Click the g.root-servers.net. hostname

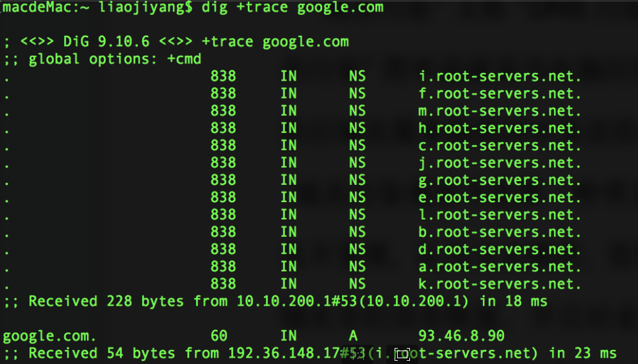pyautogui.click(x=500, y=180)
